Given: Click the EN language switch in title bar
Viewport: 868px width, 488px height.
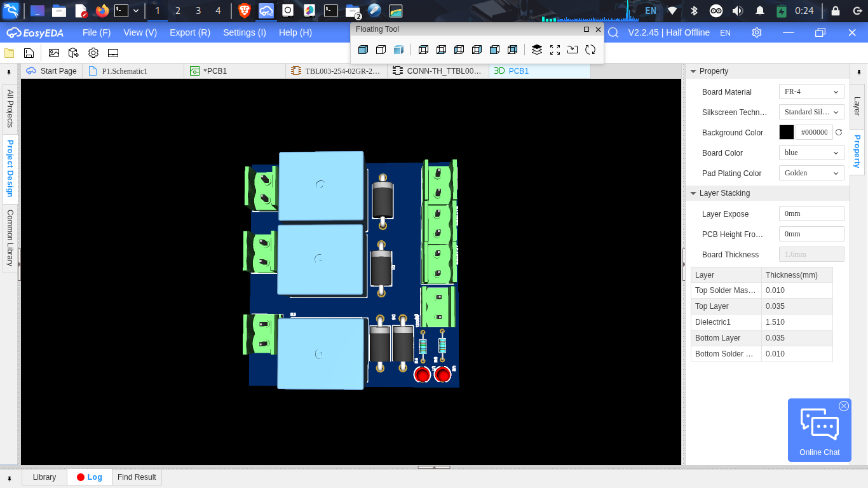Looking at the screenshot, I should (x=725, y=32).
